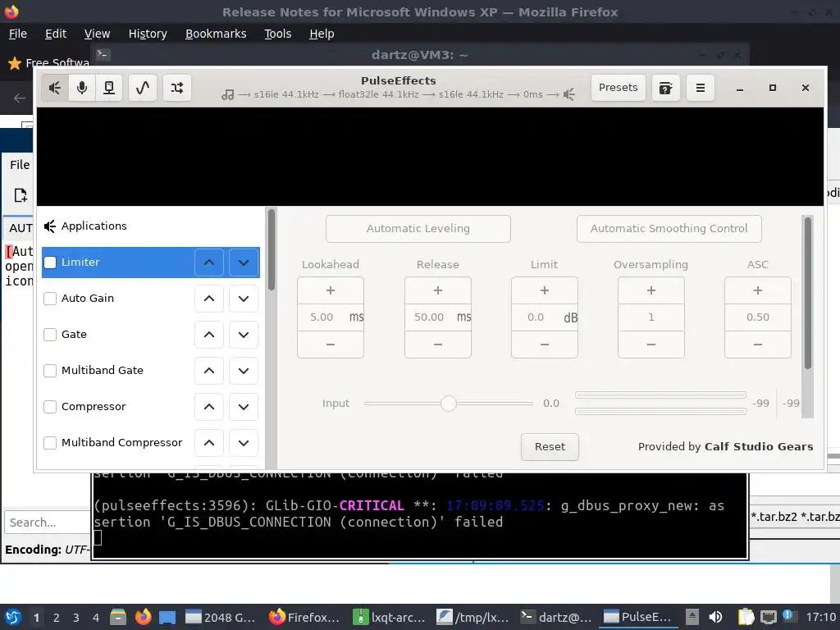The image size is (840, 630).
Task: Open Firefox Help menu
Action: coord(322,34)
